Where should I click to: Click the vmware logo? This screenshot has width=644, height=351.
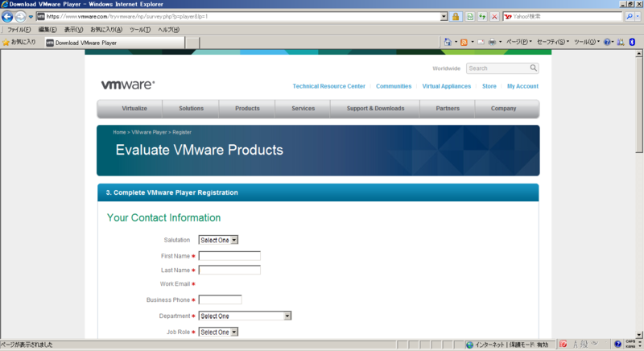pos(128,85)
